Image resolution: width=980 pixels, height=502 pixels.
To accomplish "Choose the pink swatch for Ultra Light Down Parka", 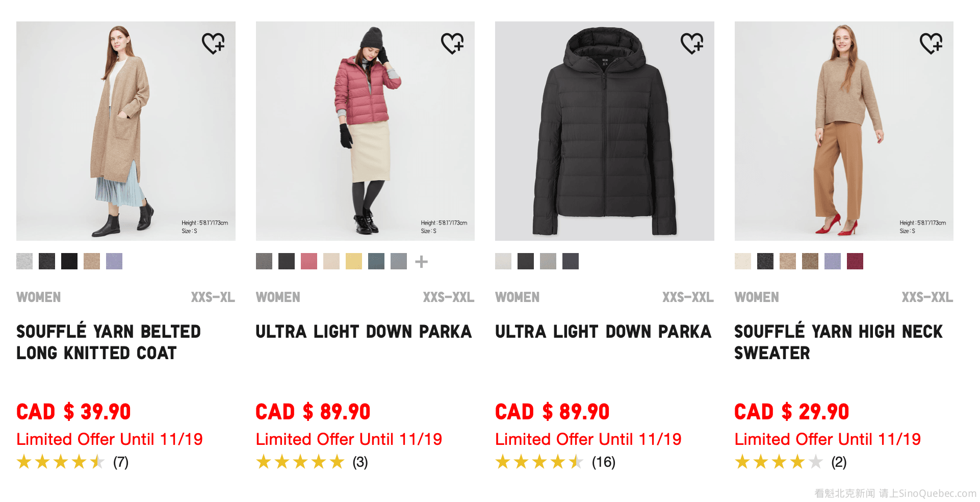I will click(x=309, y=261).
